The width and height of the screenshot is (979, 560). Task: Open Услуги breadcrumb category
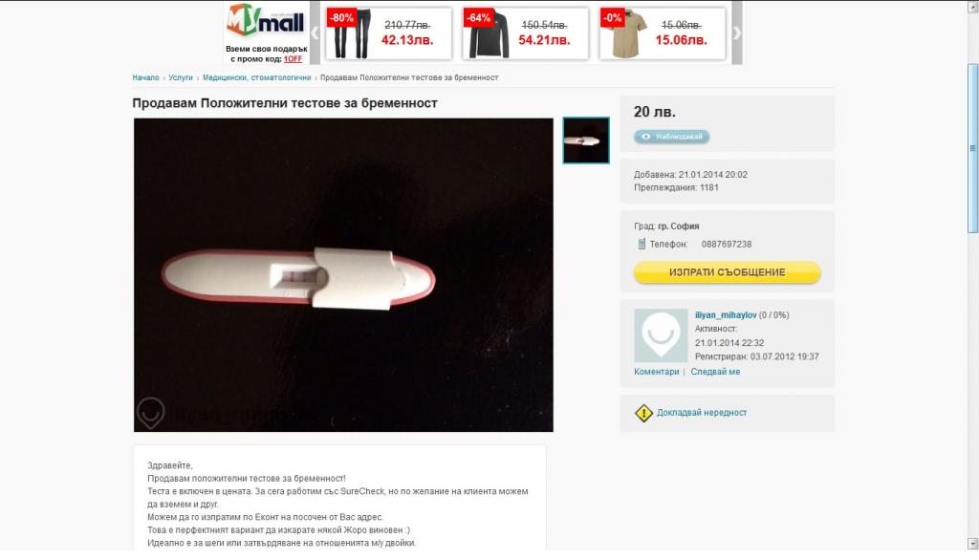[181, 78]
